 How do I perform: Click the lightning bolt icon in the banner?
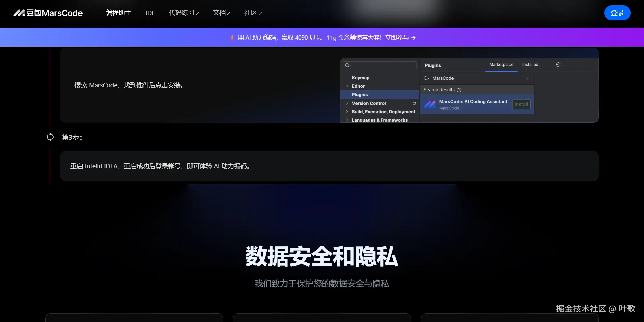pos(232,37)
